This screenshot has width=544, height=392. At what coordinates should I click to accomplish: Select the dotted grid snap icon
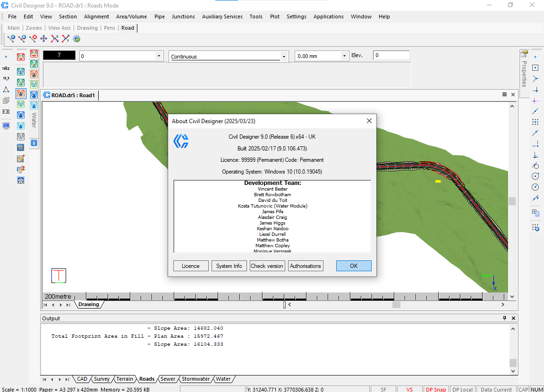(x=535, y=122)
